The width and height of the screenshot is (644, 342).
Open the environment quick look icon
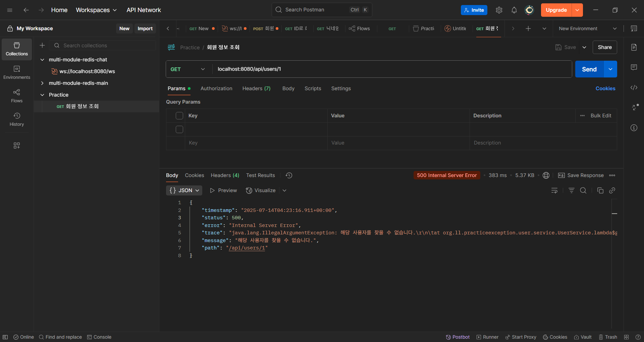[x=634, y=28]
